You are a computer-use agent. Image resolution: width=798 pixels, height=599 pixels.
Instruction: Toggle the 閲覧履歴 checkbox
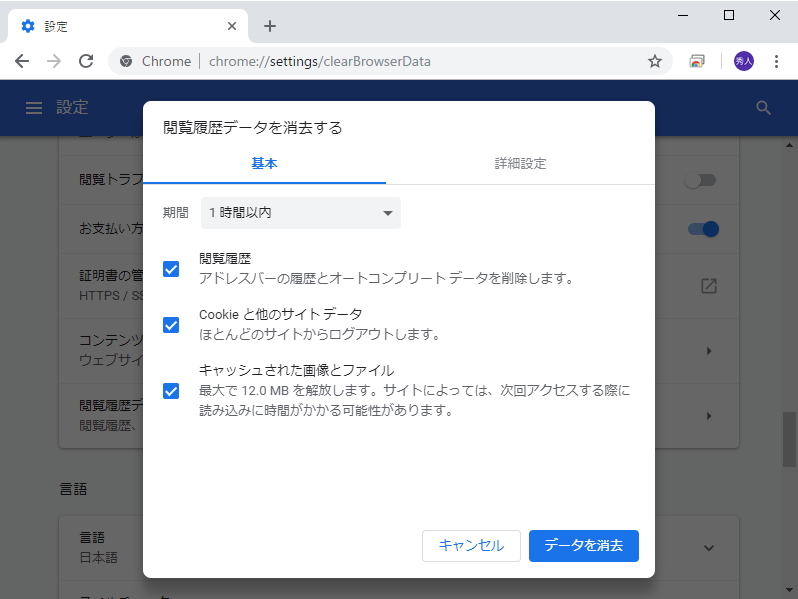click(171, 269)
